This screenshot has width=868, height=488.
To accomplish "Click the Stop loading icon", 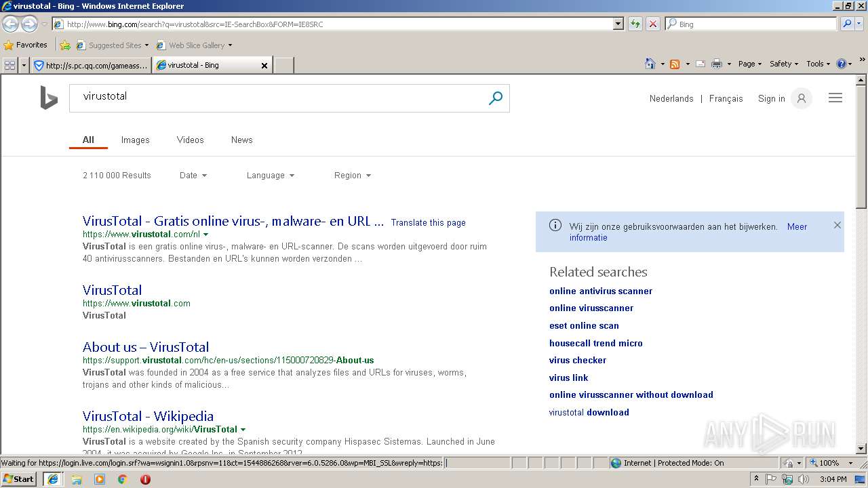I will tap(652, 24).
